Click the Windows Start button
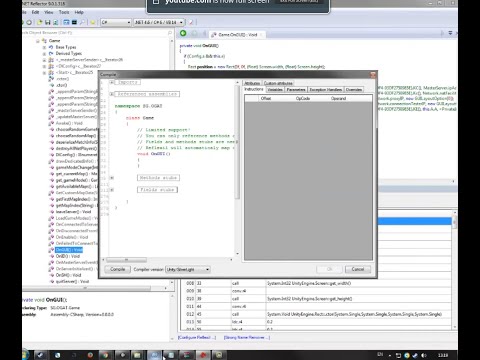This screenshot has height=360, width=480. click(25, 355)
